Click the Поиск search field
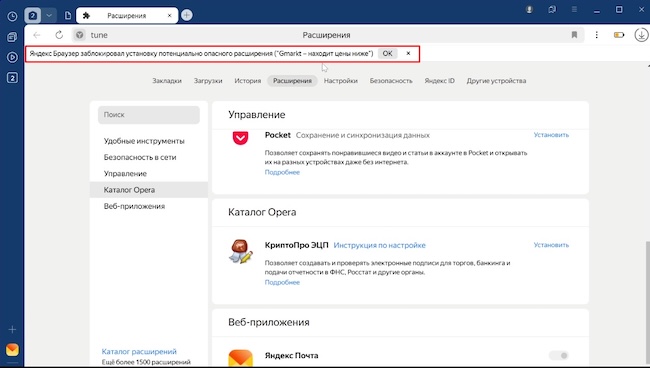The image size is (650, 368). (149, 115)
